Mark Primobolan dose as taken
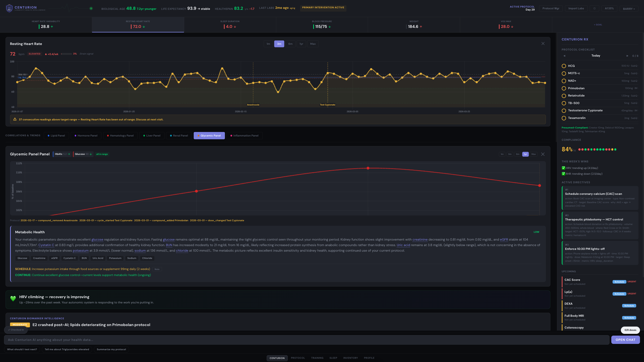The height and width of the screenshot is (362, 644). coord(564,88)
